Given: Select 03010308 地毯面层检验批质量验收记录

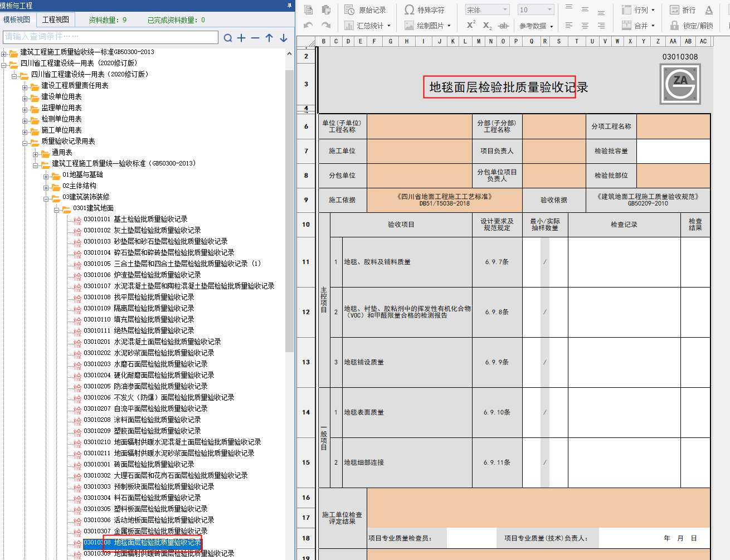Looking at the screenshot, I should [x=142, y=542].
